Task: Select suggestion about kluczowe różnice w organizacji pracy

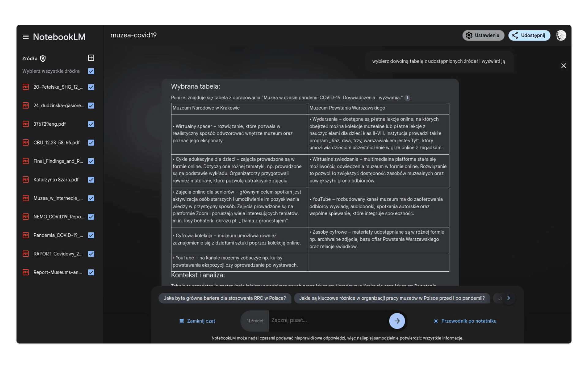Action: [392, 298]
